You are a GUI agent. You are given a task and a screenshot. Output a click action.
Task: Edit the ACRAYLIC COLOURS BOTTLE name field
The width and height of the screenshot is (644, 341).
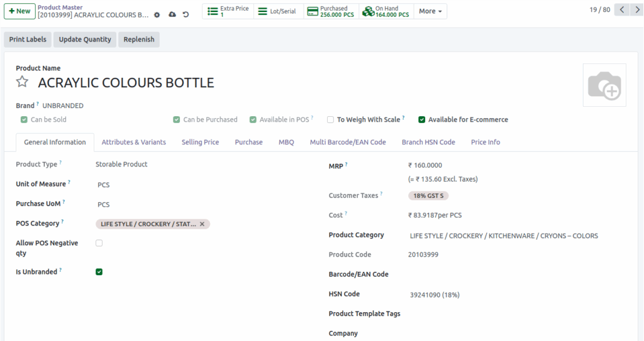[x=126, y=83]
